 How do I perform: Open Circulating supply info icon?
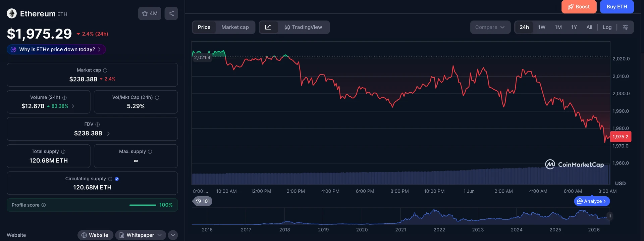click(110, 179)
